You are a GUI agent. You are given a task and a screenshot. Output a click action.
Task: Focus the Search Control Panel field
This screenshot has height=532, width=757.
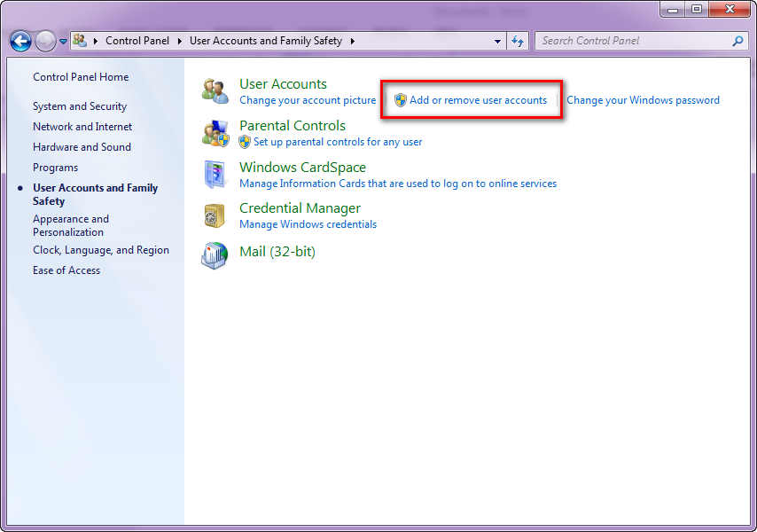pyautogui.click(x=642, y=41)
